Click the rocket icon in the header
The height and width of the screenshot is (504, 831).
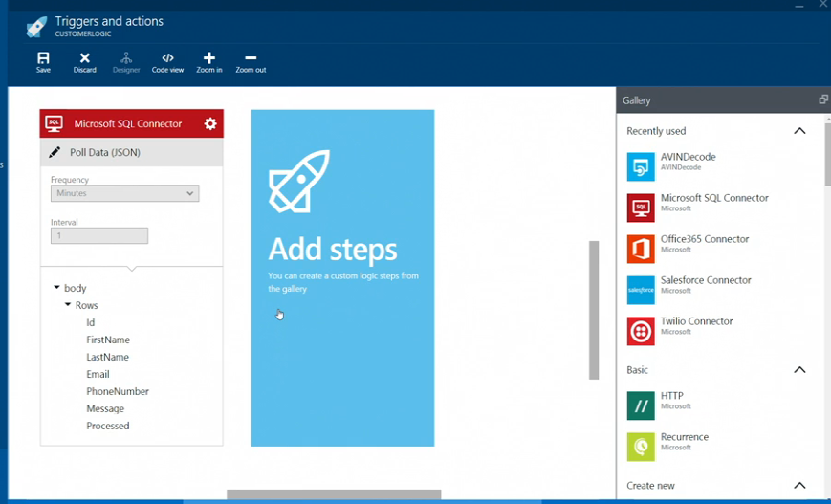tap(36, 27)
